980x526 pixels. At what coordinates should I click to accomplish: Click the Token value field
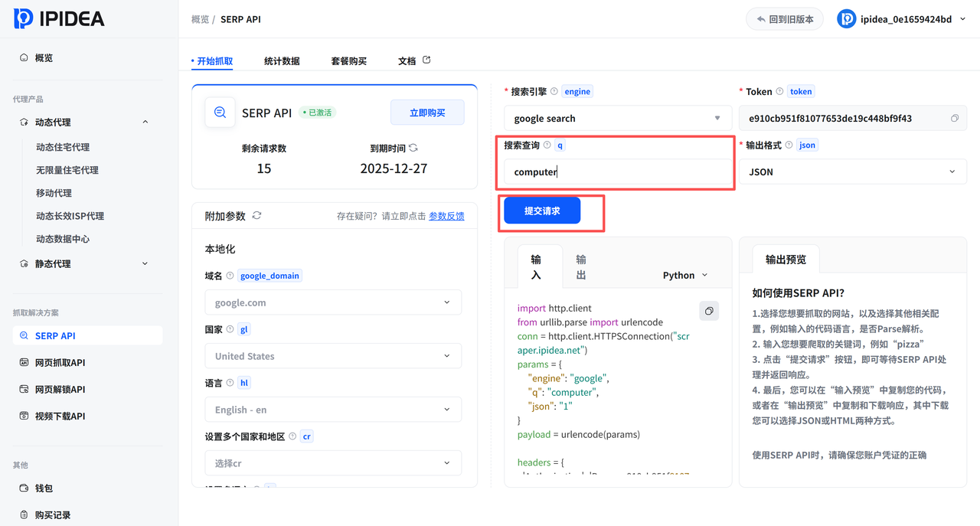point(852,118)
